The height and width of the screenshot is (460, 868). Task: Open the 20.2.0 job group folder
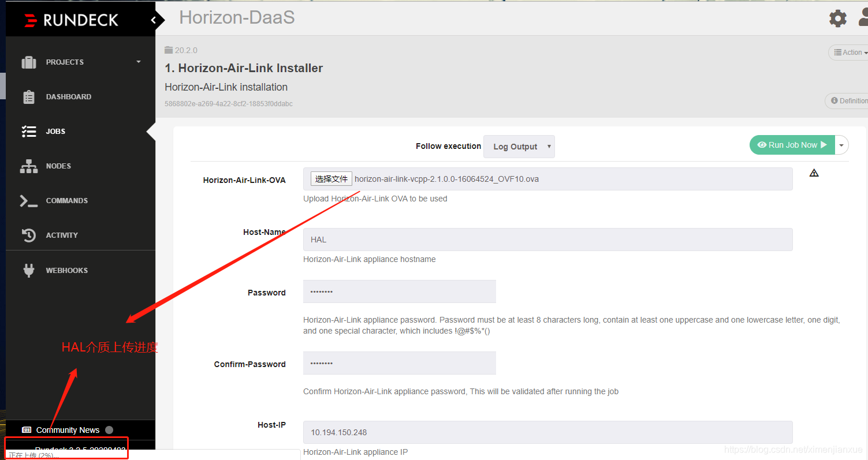(181, 50)
